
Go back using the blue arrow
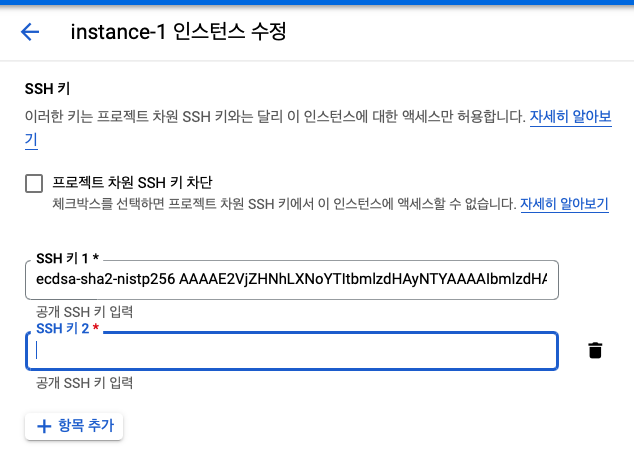pos(30,32)
